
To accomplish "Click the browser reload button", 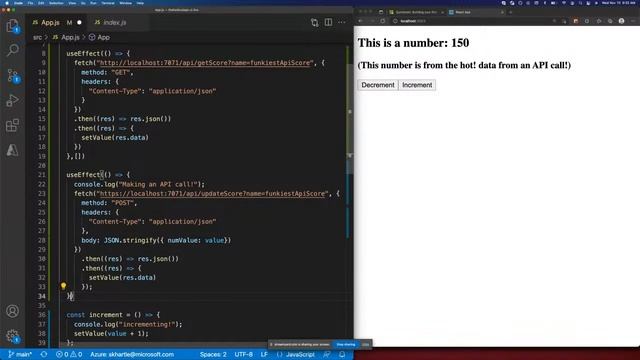I will click(382, 21).
